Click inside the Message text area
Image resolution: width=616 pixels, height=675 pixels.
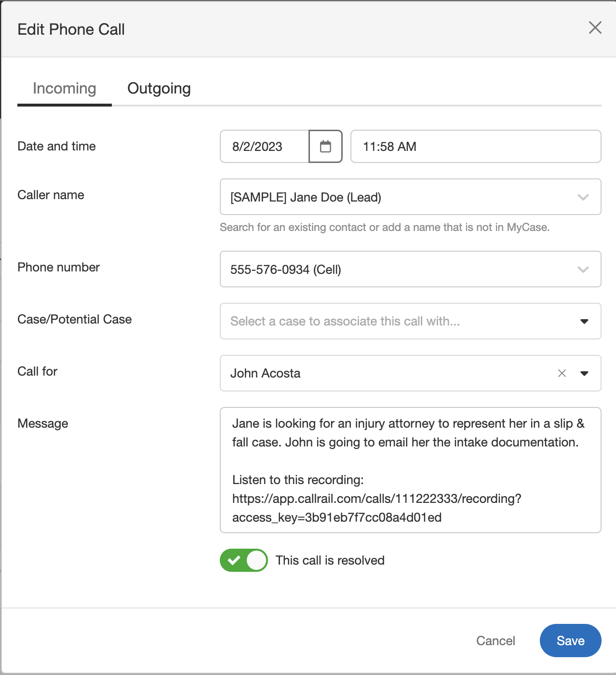[x=410, y=470]
